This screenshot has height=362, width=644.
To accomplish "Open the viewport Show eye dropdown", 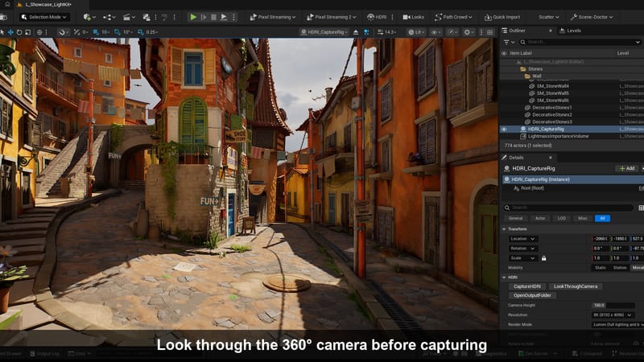I will (x=436, y=31).
